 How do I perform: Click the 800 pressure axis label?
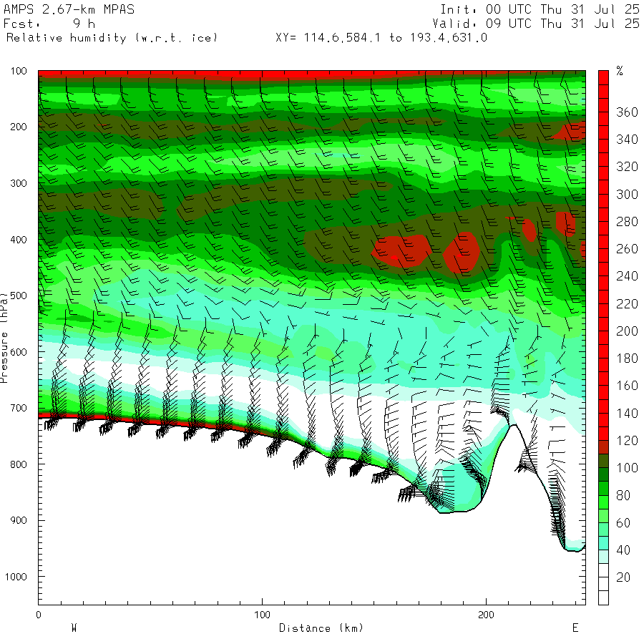coord(19,464)
